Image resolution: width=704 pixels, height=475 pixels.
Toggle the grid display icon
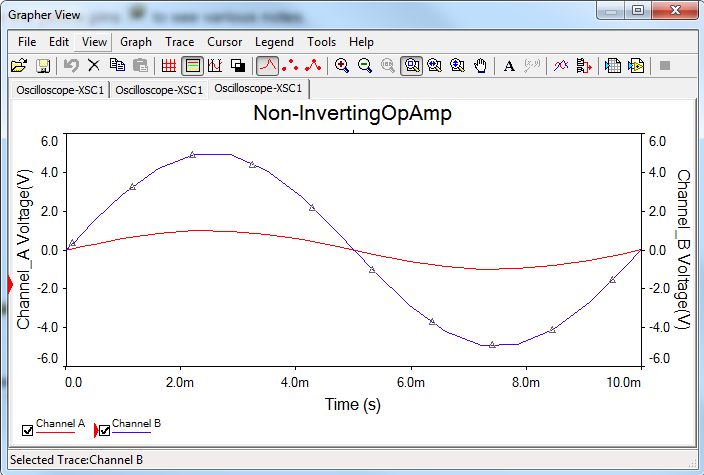(168, 66)
